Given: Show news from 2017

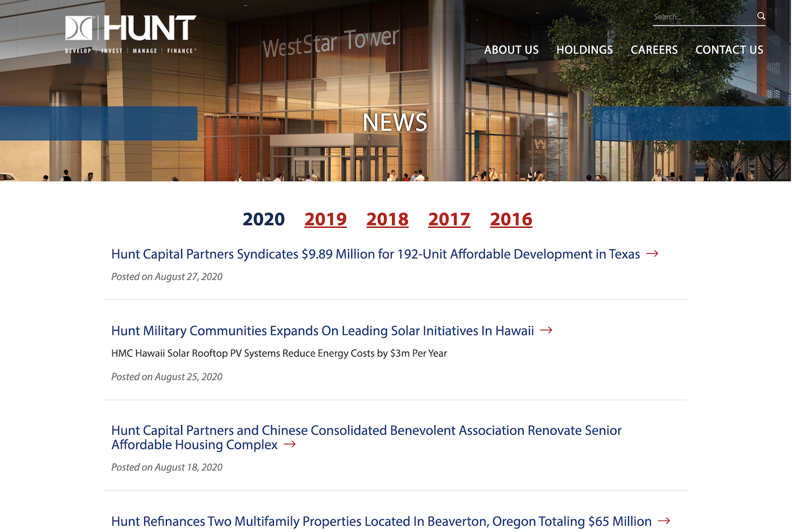Looking at the screenshot, I should [449, 219].
